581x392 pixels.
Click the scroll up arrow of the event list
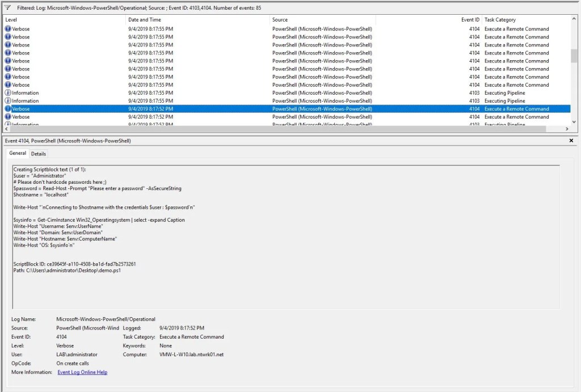[x=574, y=19]
